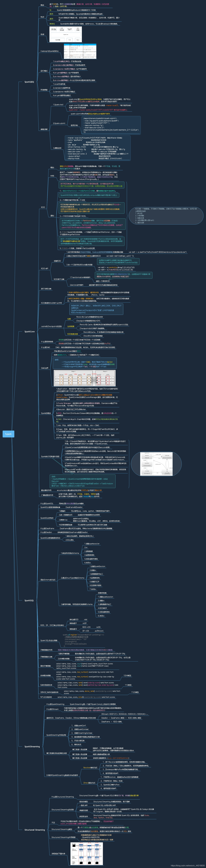
Task: Select the 什么是DAG node
Action: pos(45,347)
